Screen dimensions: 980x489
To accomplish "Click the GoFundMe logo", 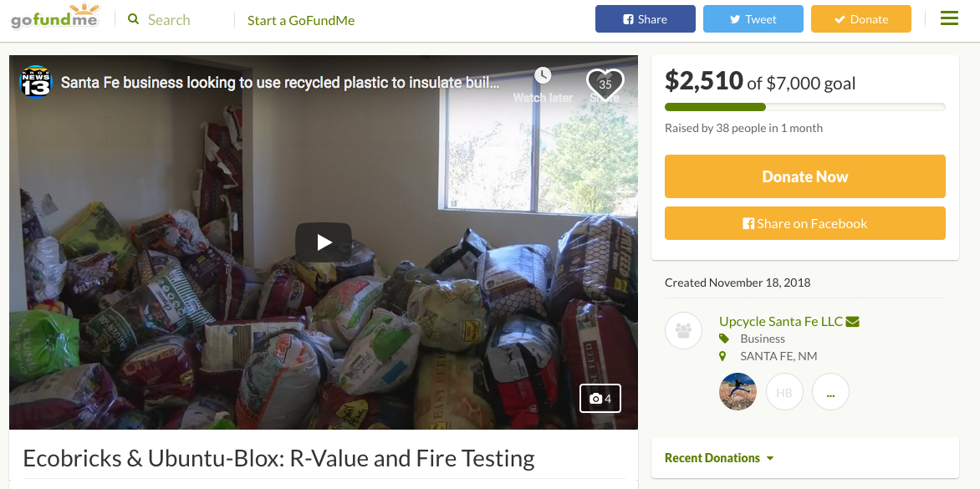I will point(55,17).
